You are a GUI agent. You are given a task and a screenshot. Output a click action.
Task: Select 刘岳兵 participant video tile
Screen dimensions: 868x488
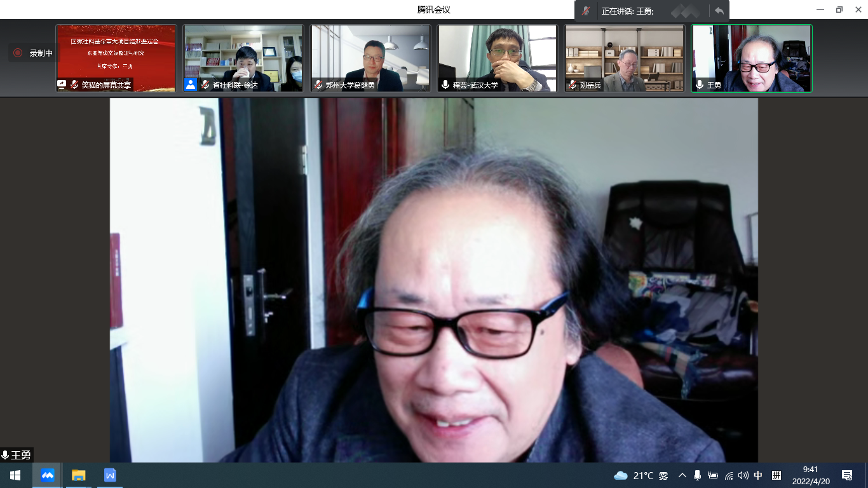(x=625, y=58)
